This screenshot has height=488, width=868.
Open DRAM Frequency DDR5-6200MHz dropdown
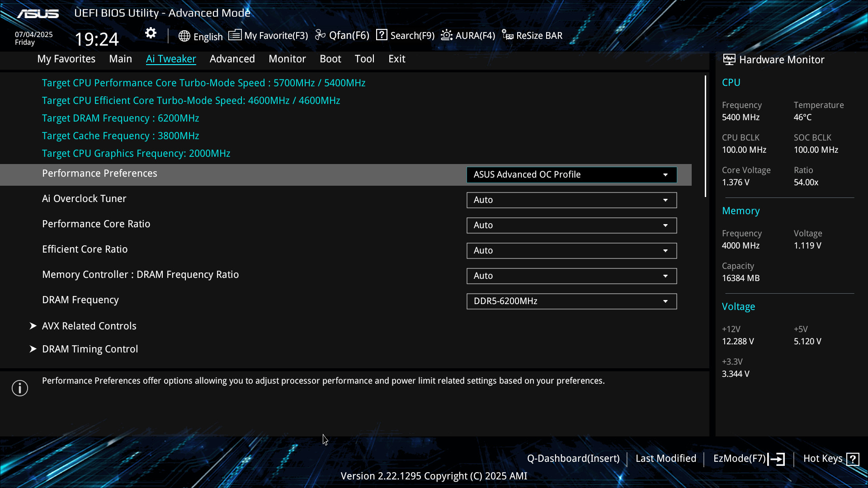pos(571,301)
